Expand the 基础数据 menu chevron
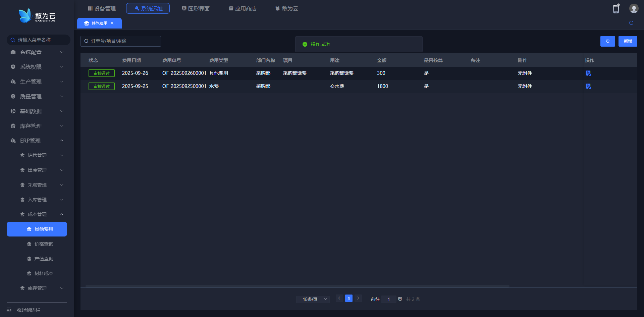The width and height of the screenshot is (644, 317). pyautogui.click(x=62, y=111)
